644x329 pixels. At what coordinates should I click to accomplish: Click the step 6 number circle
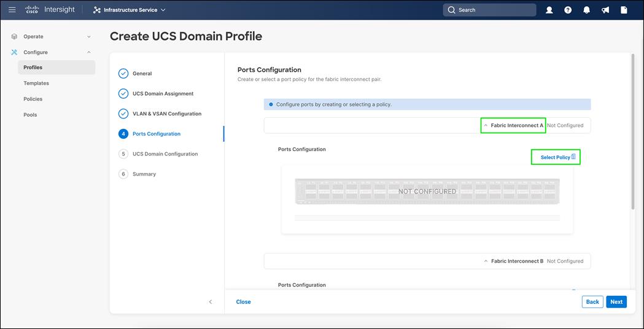pos(123,174)
